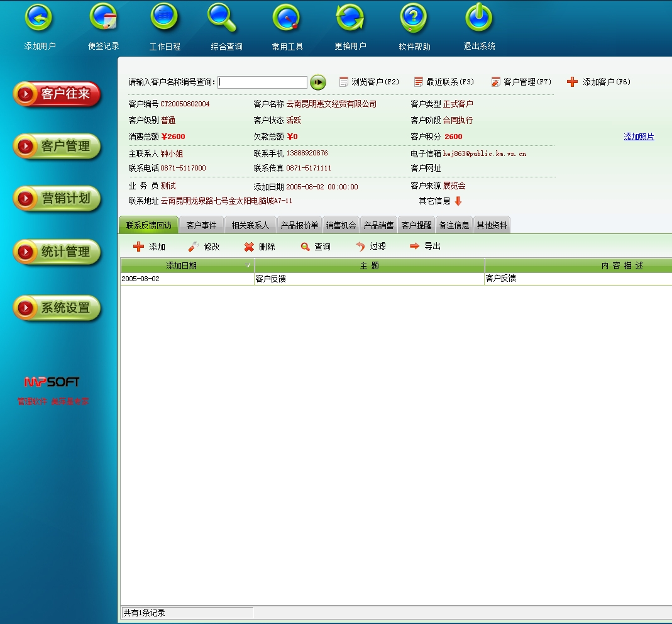The height and width of the screenshot is (624, 672).
Task: Expand 其它信息 with the red arrow
Action: coord(458,201)
